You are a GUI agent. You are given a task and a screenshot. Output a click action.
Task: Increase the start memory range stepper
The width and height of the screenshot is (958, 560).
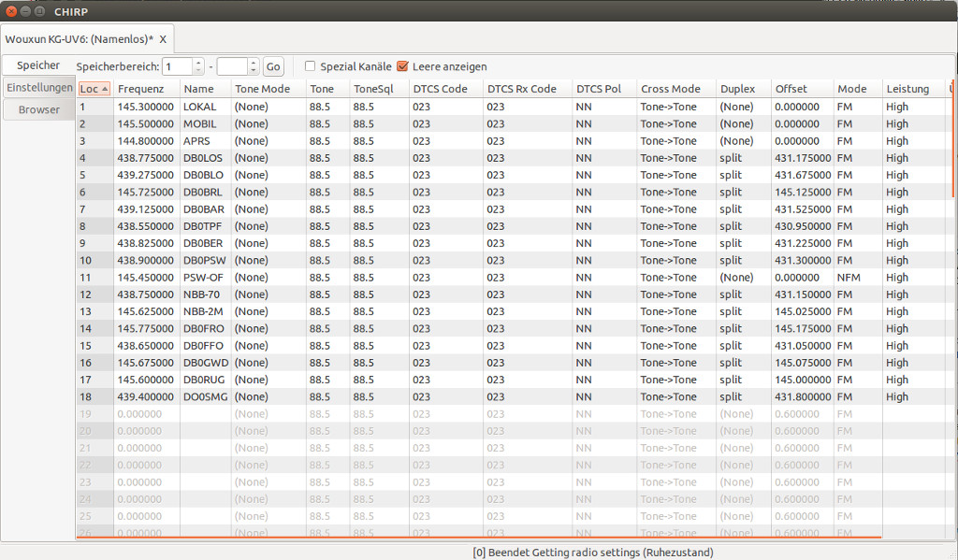click(x=198, y=63)
